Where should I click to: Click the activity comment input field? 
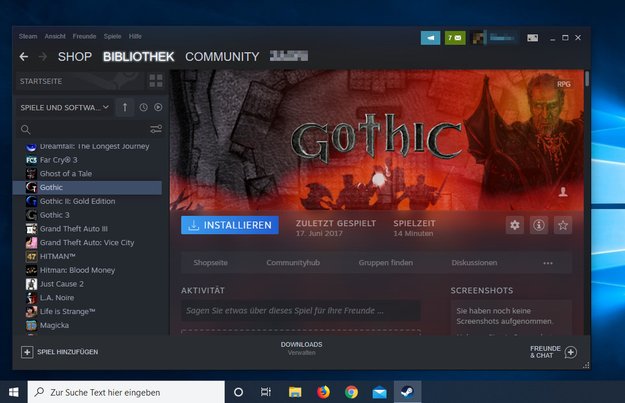click(x=301, y=311)
